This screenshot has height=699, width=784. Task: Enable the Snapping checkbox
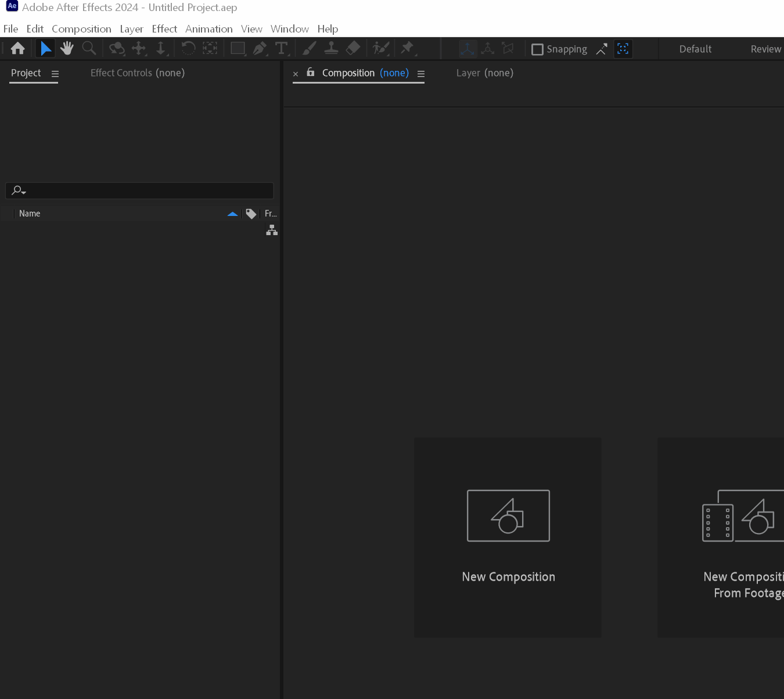pyautogui.click(x=538, y=49)
